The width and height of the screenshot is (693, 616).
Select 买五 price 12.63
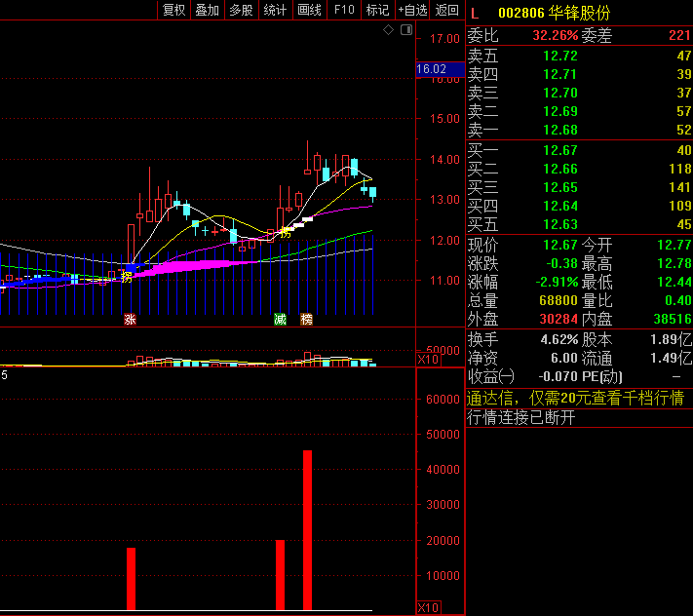tap(560, 225)
